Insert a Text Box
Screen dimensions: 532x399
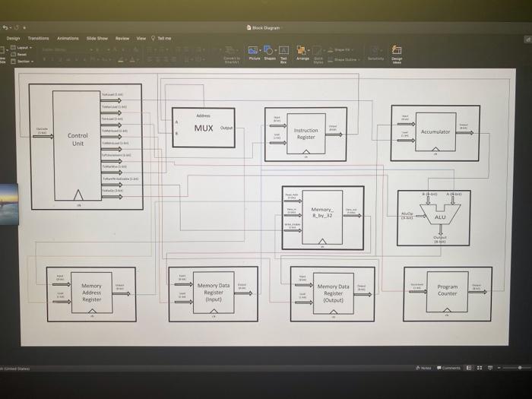point(283,55)
